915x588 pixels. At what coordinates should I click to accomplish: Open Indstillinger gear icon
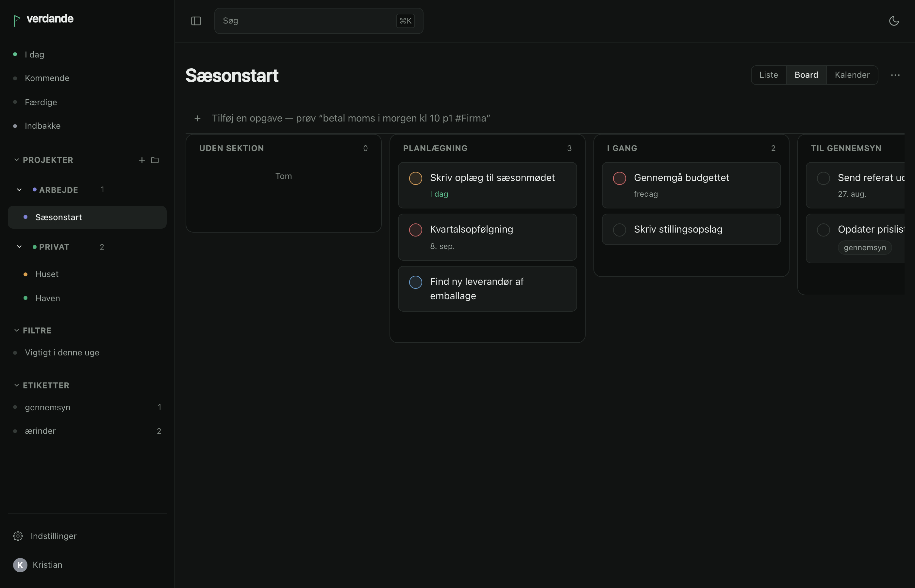18,536
